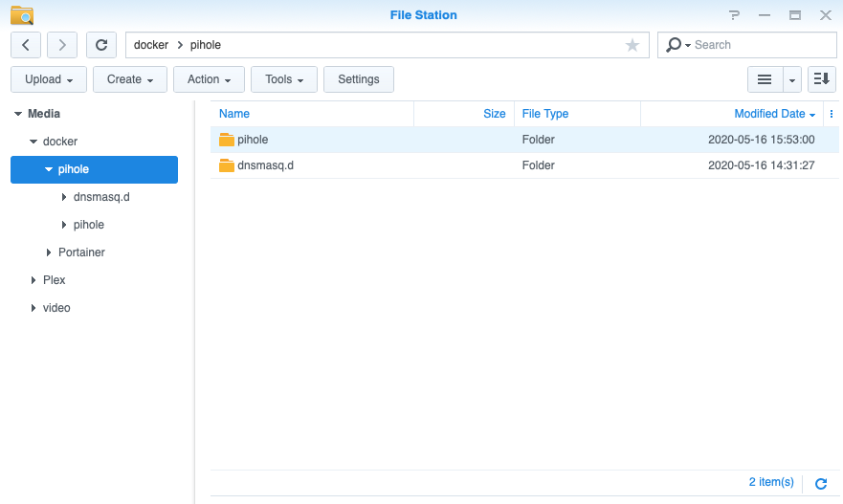This screenshot has width=843, height=504.
Task: Expand the nested pihole subfolder in tree
Action: tap(64, 225)
